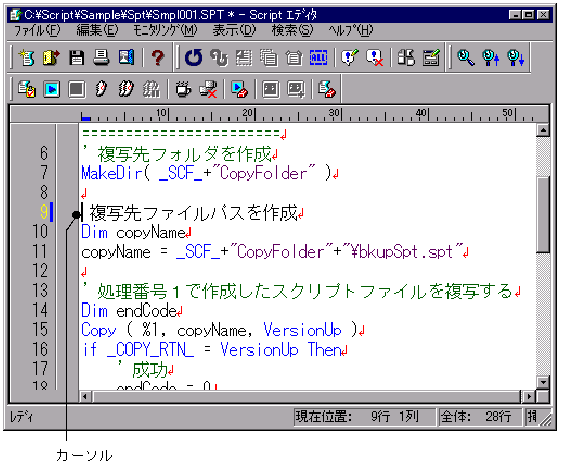Print the script using the printer icon
562x468 pixels.
[101, 57]
